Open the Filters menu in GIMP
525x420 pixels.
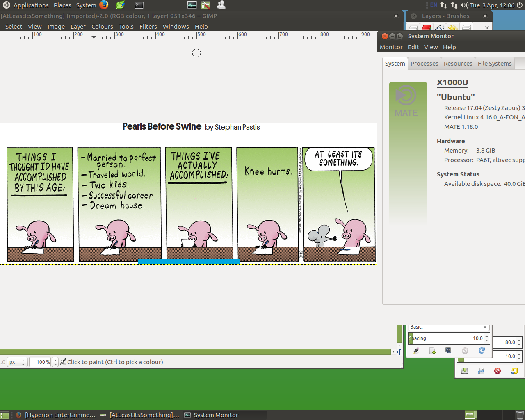click(148, 27)
